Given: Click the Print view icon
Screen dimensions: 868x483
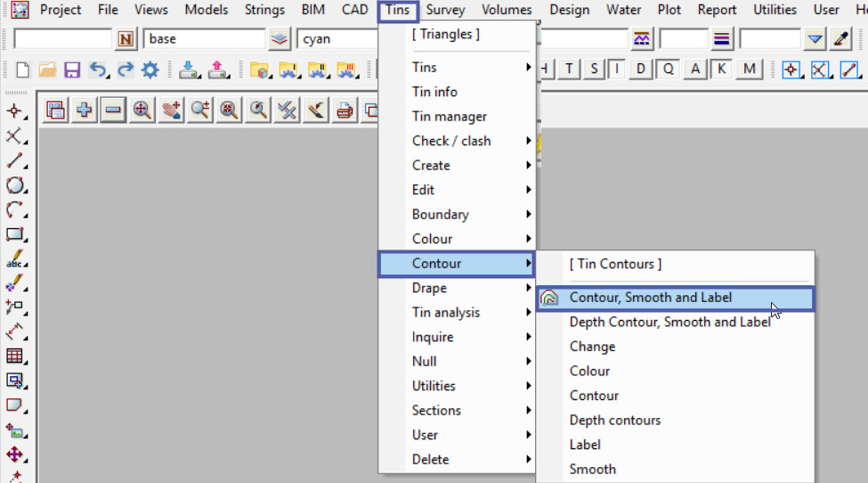Looking at the screenshot, I should 345,111.
